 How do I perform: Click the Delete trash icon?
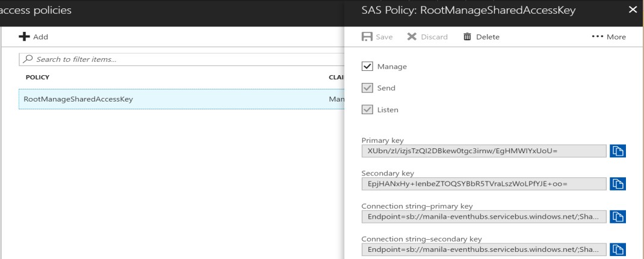(x=466, y=37)
